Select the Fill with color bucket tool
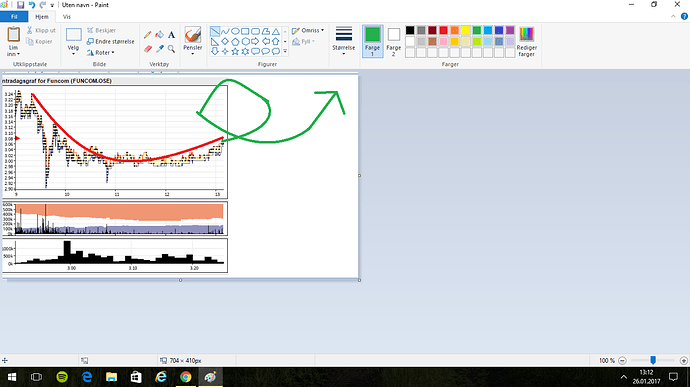 pyautogui.click(x=159, y=35)
